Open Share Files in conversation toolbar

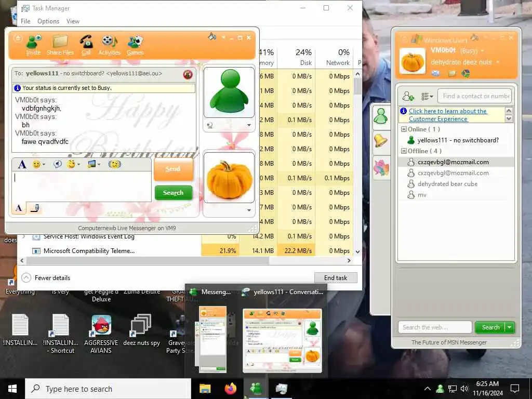60,45
